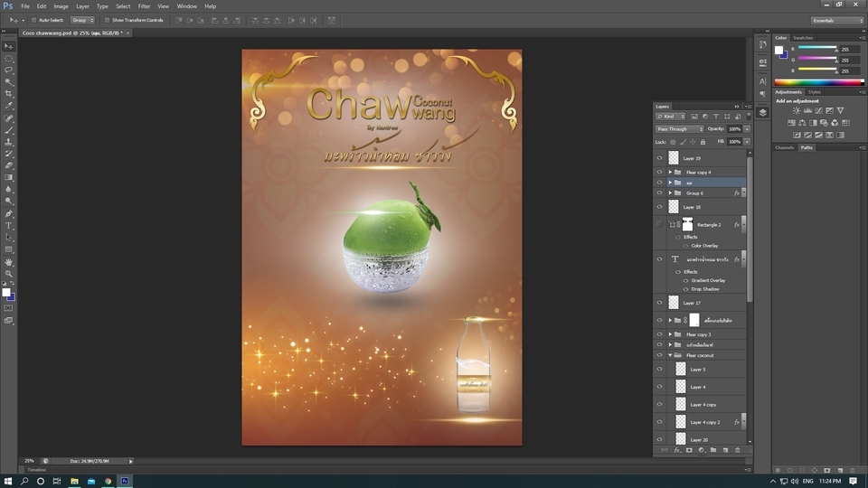
Task: Hide Layer 17 visibility eye
Action: 659,303
